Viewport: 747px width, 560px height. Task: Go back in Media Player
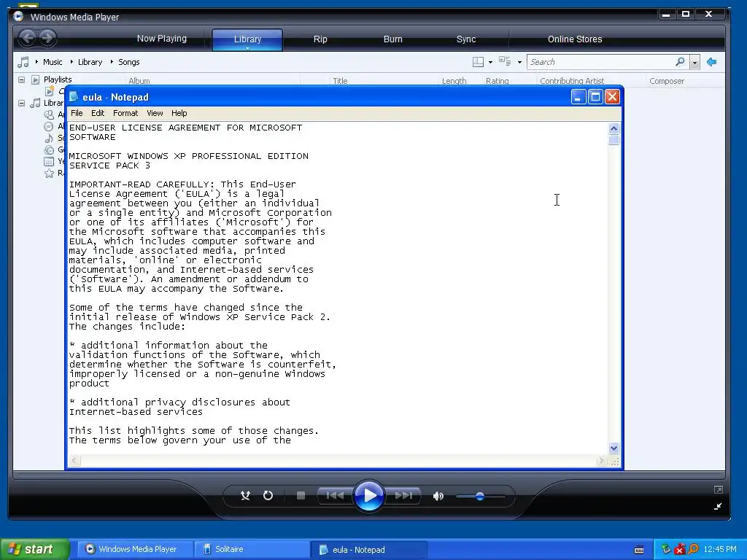tap(28, 38)
